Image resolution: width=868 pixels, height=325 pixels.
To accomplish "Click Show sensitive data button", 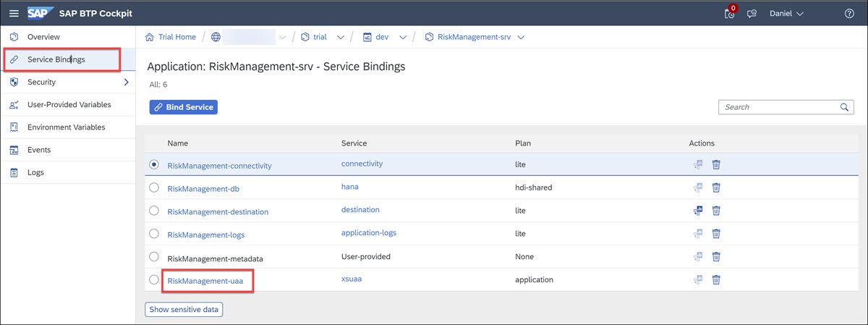I will tap(184, 310).
